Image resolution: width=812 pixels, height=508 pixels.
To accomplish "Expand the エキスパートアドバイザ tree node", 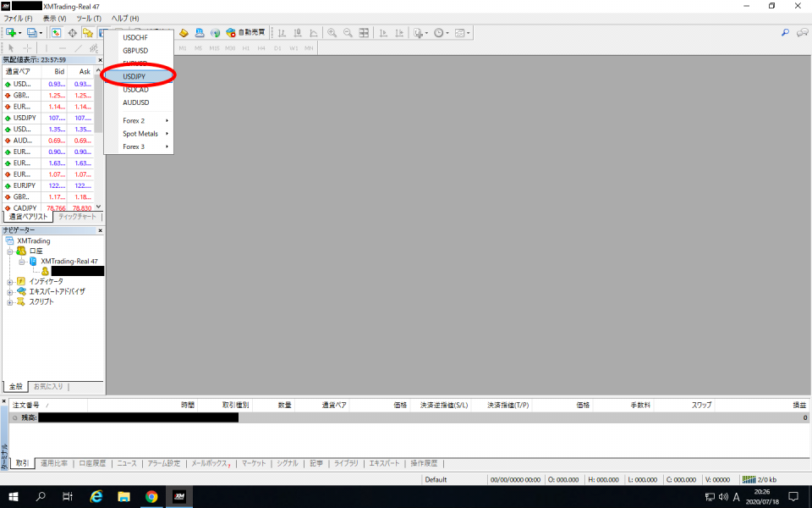I will point(10,292).
